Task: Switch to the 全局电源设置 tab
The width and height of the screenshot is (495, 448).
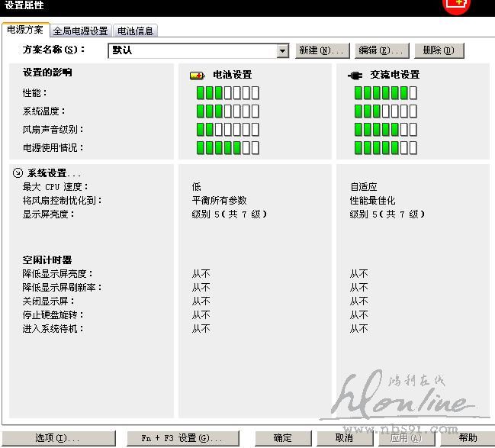Action: tap(80, 31)
